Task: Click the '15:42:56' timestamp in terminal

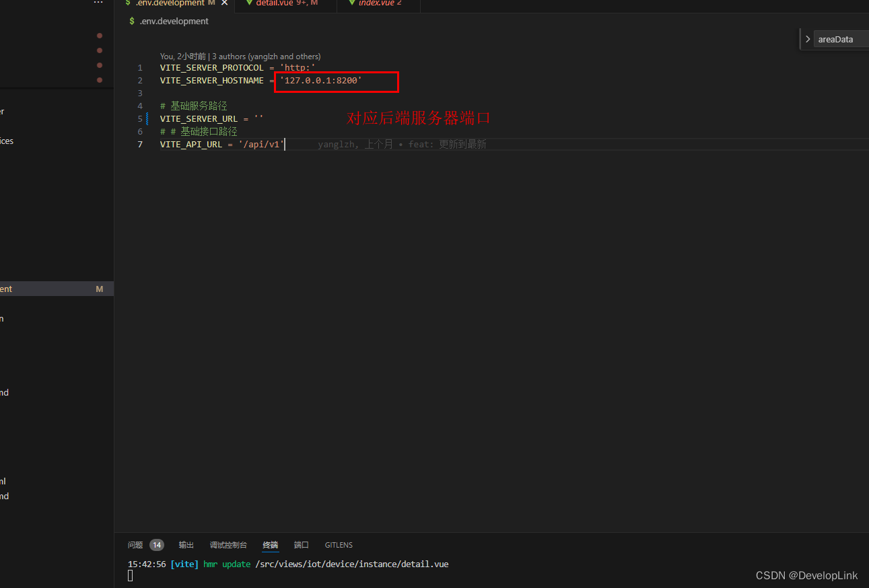Action: pyautogui.click(x=147, y=564)
